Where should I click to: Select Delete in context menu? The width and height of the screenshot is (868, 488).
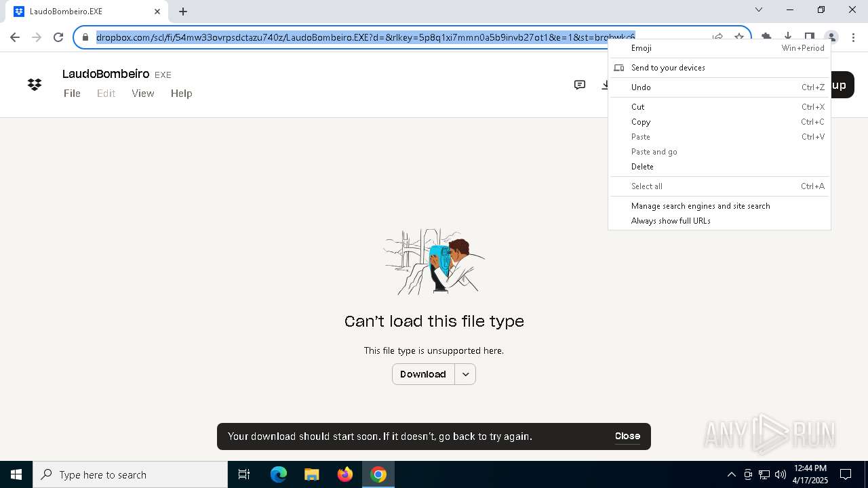(x=719, y=167)
